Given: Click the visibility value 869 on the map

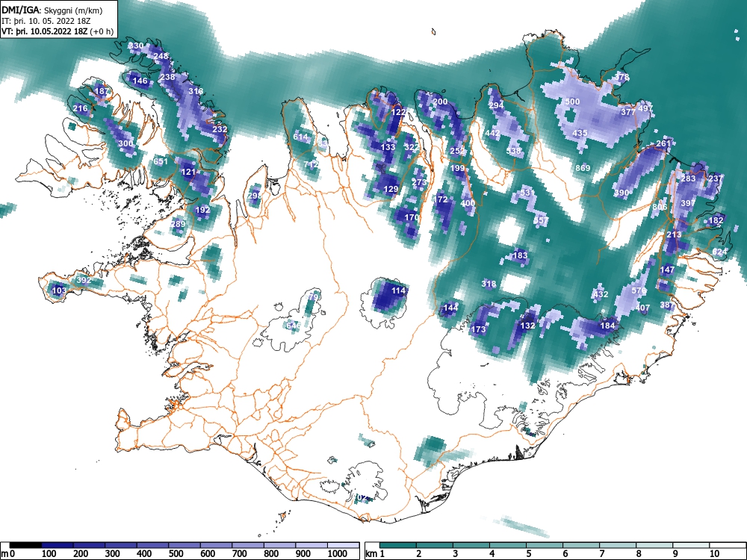Looking at the screenshot, I should tap(583, 167).
